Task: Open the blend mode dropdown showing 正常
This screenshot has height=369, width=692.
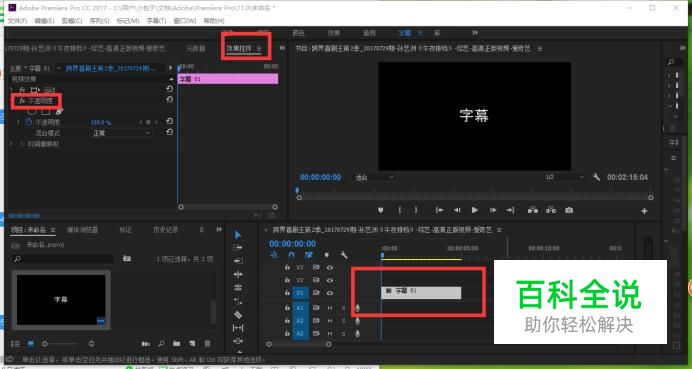Action: click(121, 133)
